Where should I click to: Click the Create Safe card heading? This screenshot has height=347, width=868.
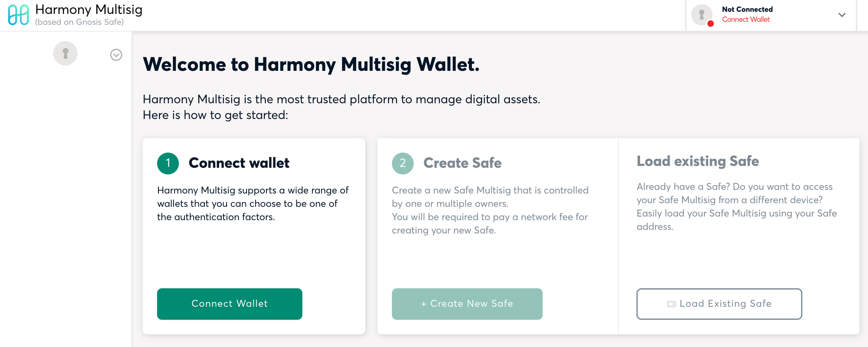tap(462, 163)
